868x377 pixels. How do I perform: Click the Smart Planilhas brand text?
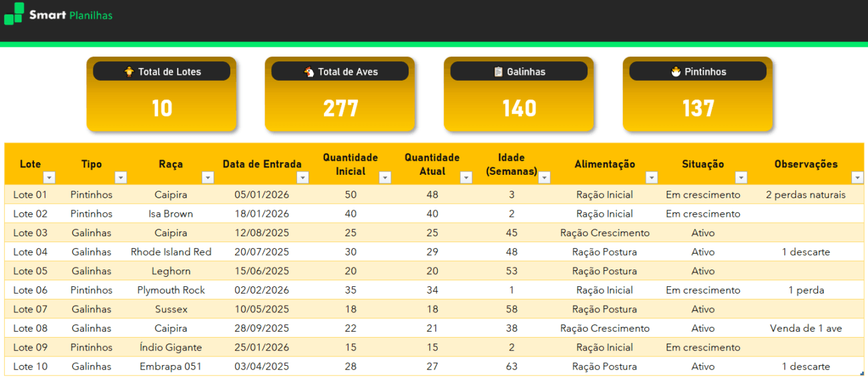71,15
